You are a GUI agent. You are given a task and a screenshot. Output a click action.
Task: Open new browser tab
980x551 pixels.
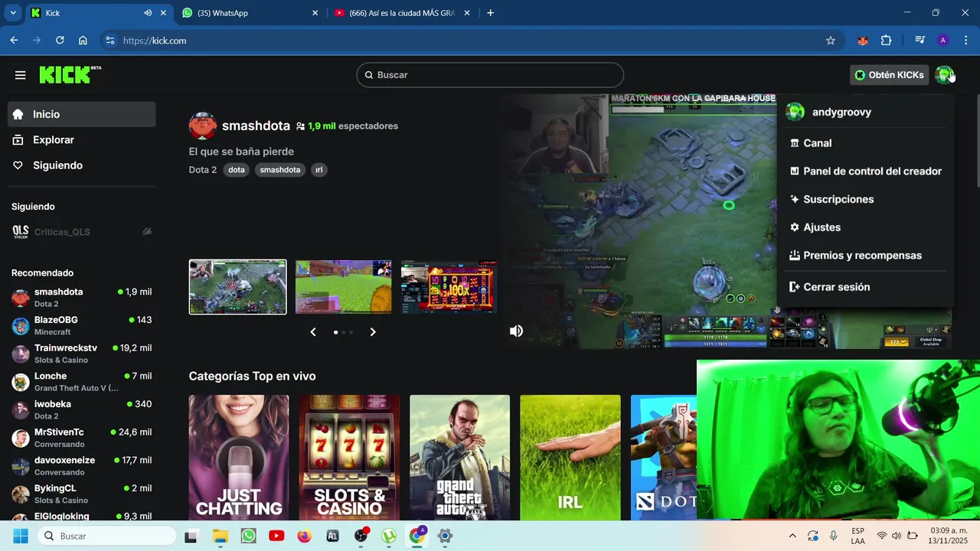point(491,13)
